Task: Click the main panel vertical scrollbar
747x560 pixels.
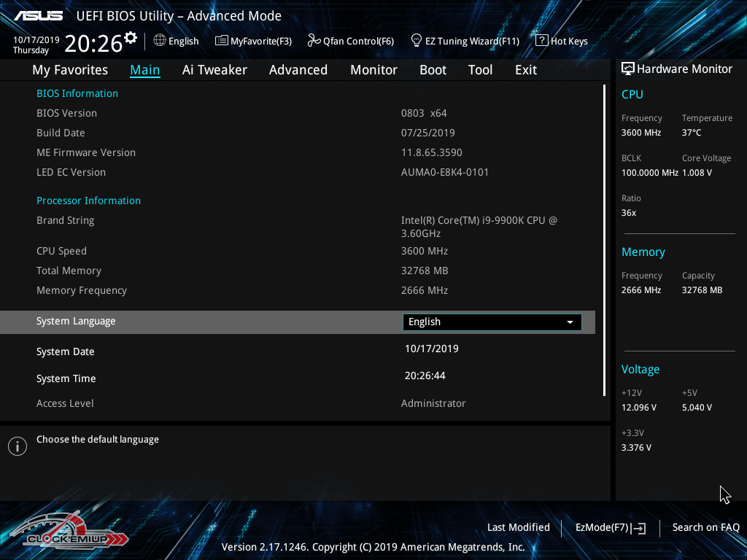Action: [604, 241]
